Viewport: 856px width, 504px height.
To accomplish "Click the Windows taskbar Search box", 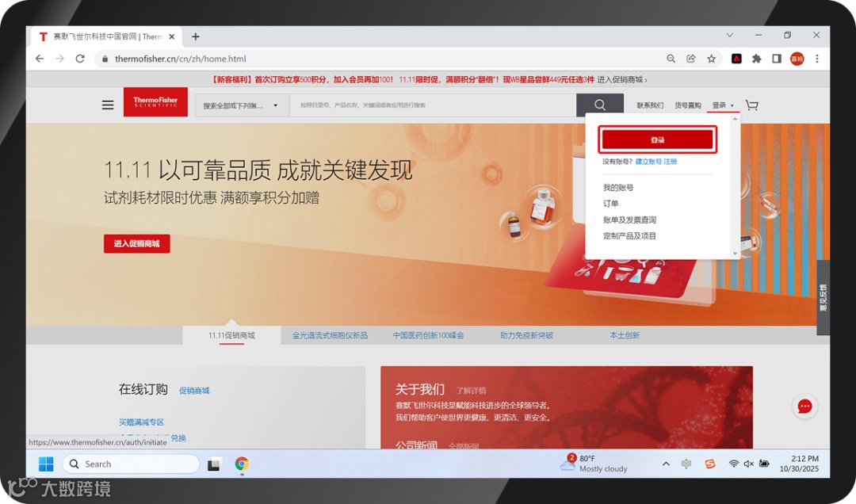I will [x=131, y=464].
